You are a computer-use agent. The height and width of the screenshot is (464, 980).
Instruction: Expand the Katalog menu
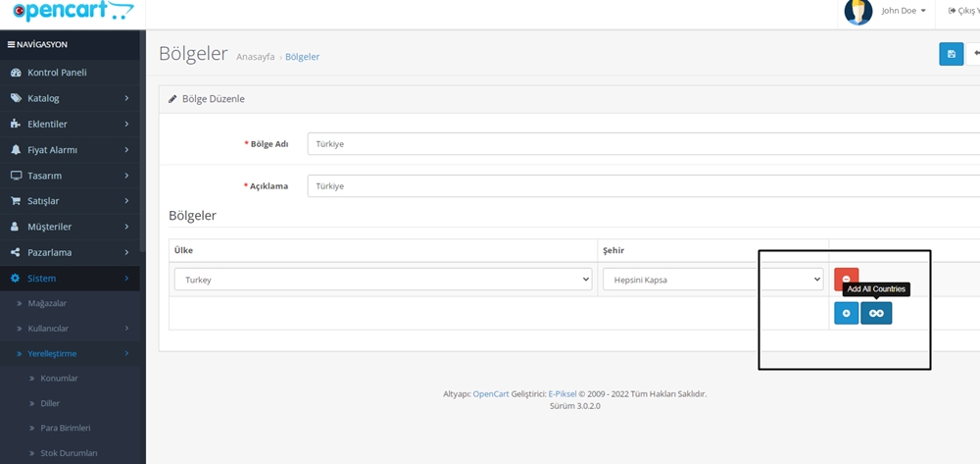pos(70,98)
